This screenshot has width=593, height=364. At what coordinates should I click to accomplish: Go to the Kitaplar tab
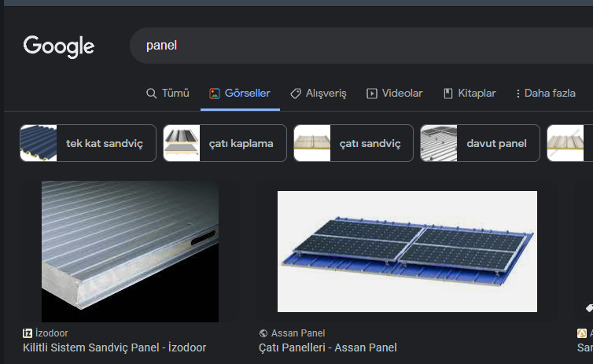(469, 94)
